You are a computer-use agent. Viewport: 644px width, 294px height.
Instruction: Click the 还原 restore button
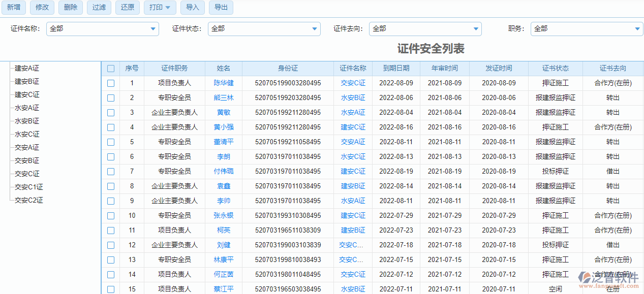coord(128,8)
